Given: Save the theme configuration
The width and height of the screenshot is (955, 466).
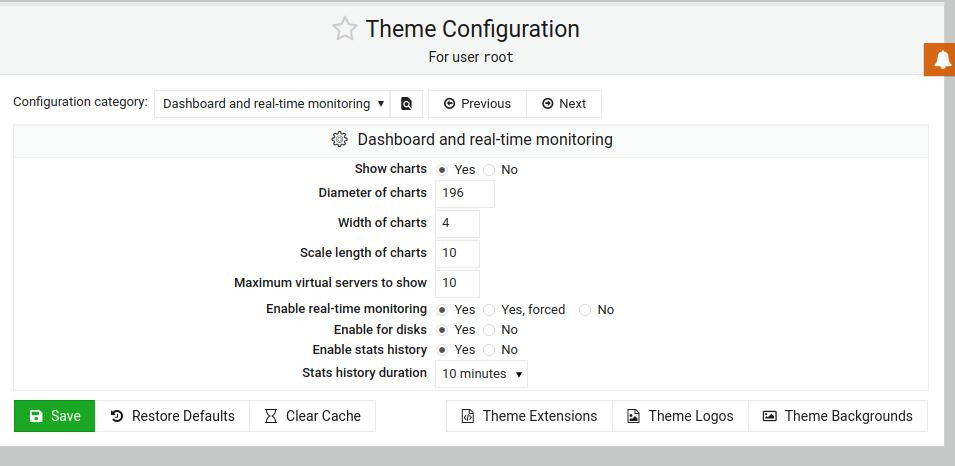Looking at the screenshot, I should [55, 416].
